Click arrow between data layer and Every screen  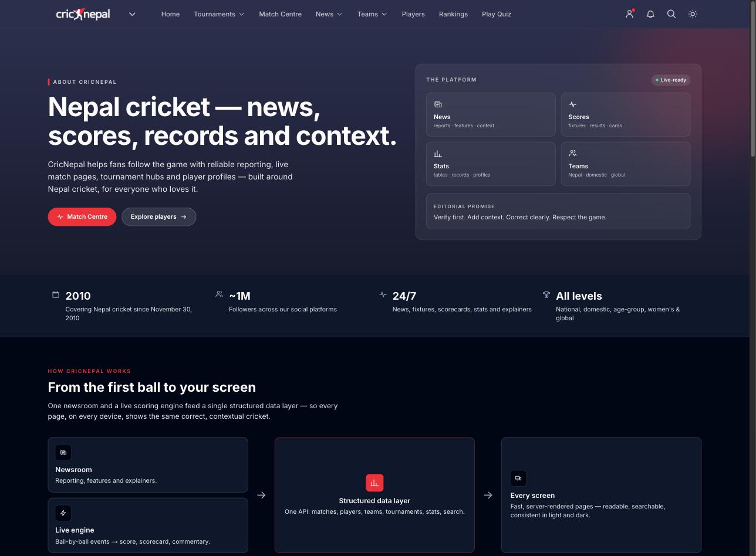tap(488, 495)
